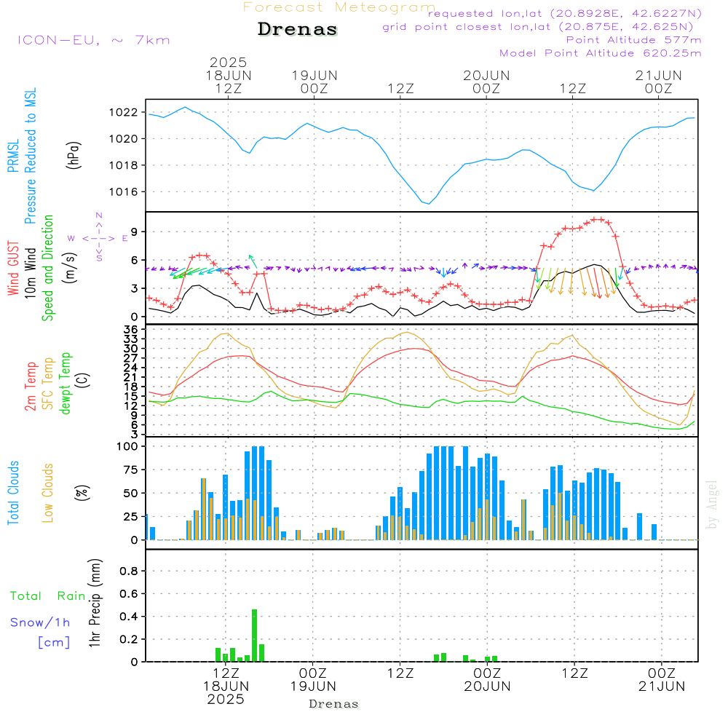Click the green "dewpt Temp" label

pos(66,384)
